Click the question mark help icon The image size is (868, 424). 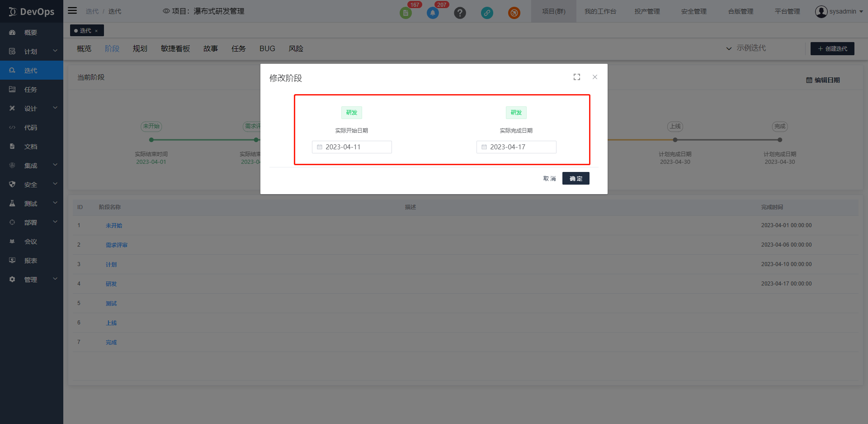click(460, 13)
